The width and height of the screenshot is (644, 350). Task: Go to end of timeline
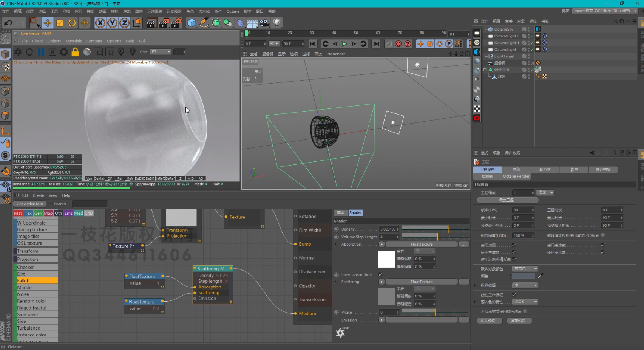click(x=376, y=44)
